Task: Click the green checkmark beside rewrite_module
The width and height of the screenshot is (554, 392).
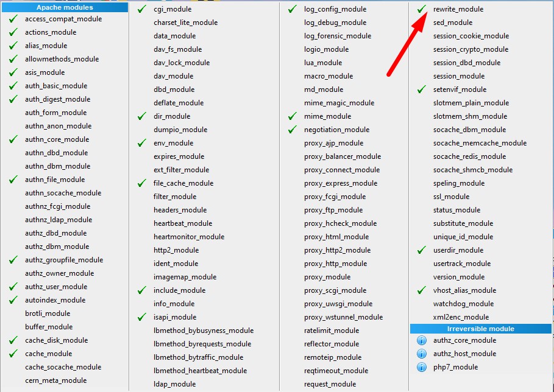Action: (421, 9)
